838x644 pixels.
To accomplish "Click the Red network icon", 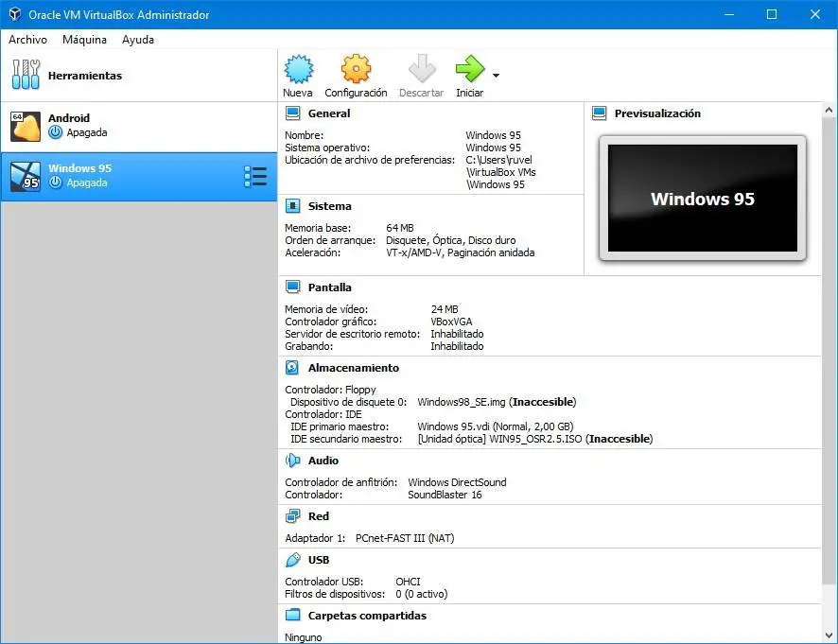I will pos(292,516).
